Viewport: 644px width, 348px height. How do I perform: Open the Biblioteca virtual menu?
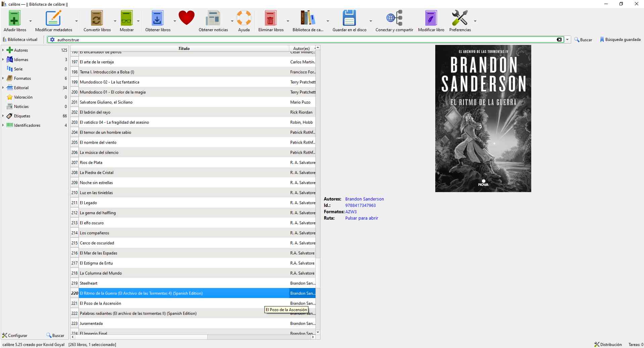20,40
